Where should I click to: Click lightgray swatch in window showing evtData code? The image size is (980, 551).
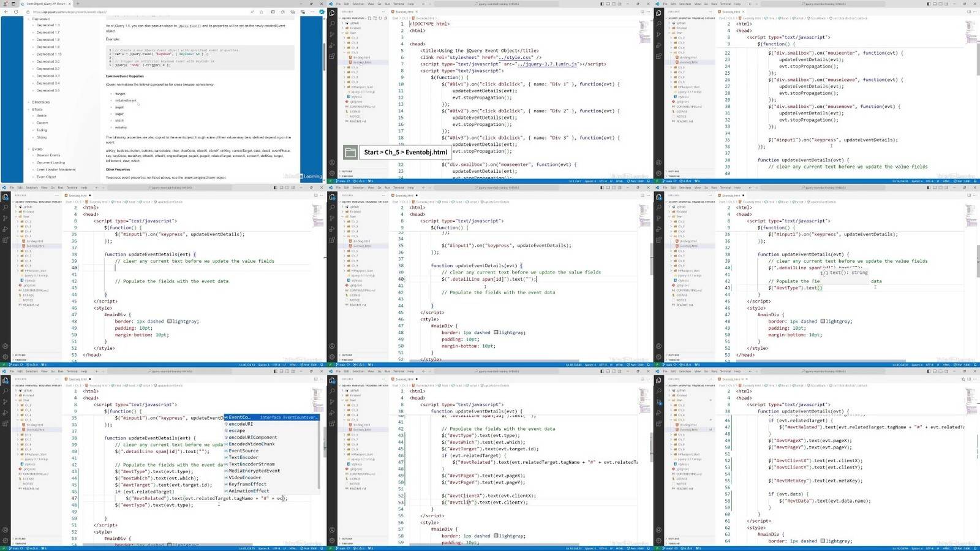click(x=822, y=541)
